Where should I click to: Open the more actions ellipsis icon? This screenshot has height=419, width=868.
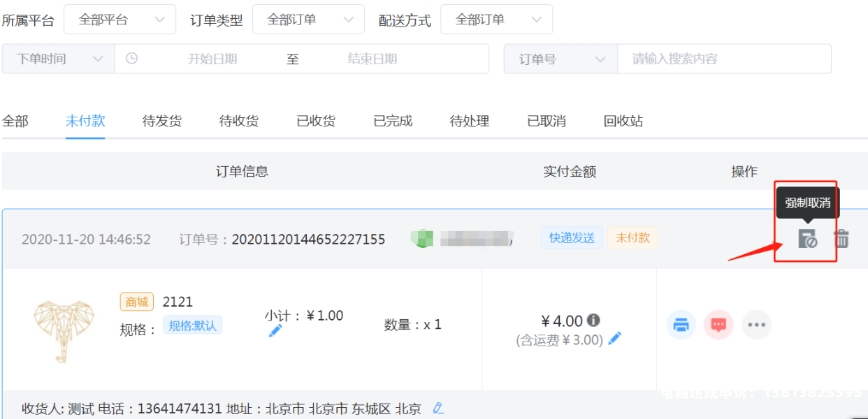pyautogui.click(x=756, y=325)
